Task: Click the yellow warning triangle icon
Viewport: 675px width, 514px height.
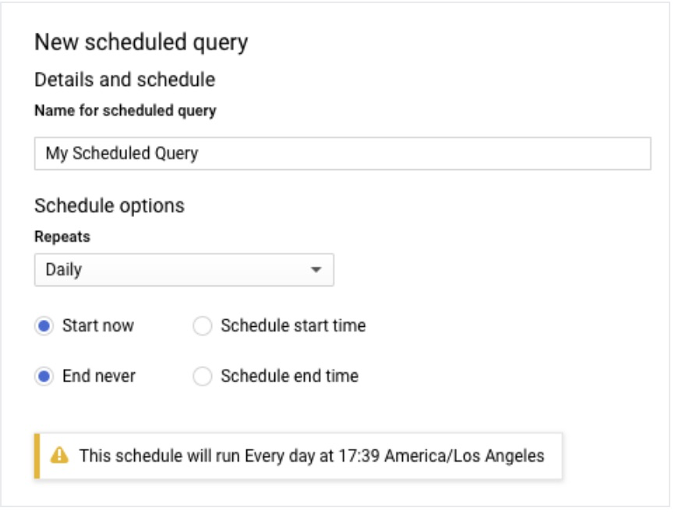Action: [59, 455]
